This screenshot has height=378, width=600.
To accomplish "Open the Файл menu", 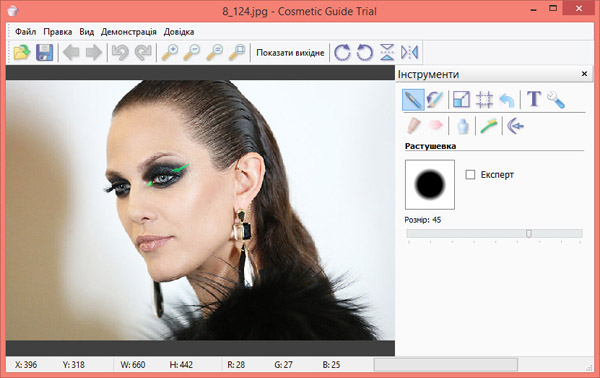I will [26, 32].
